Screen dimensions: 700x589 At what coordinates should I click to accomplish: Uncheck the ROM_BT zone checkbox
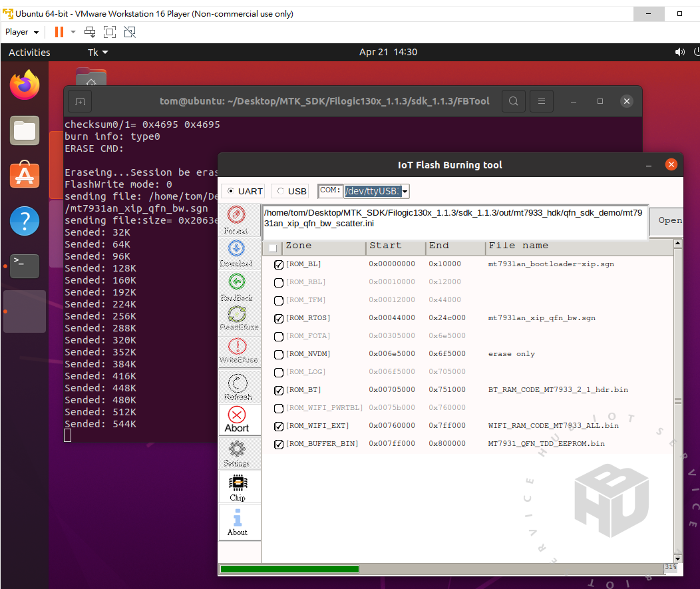pyautogui.click(x=279, y=390)
